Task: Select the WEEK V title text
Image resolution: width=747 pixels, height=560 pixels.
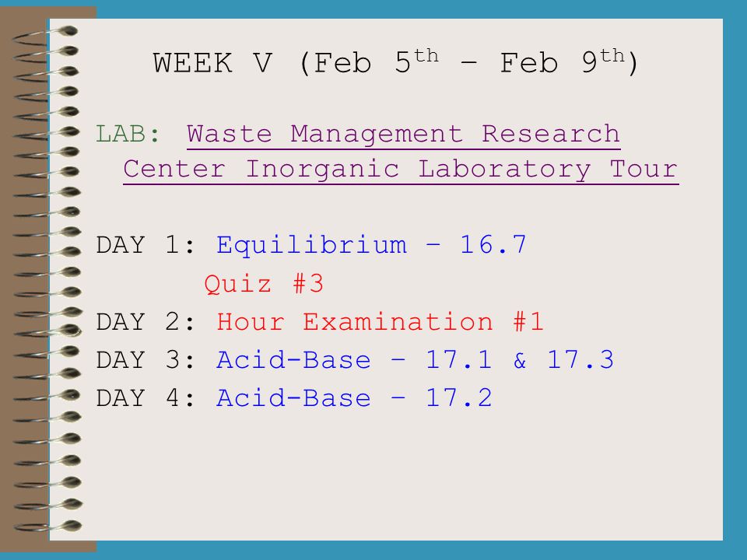Action: [212, 63]
